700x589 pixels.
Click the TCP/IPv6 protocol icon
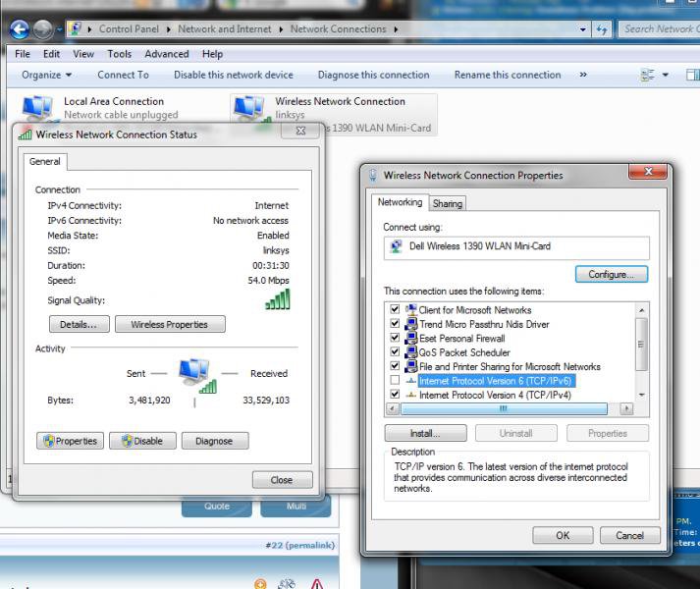pos(411,381)
